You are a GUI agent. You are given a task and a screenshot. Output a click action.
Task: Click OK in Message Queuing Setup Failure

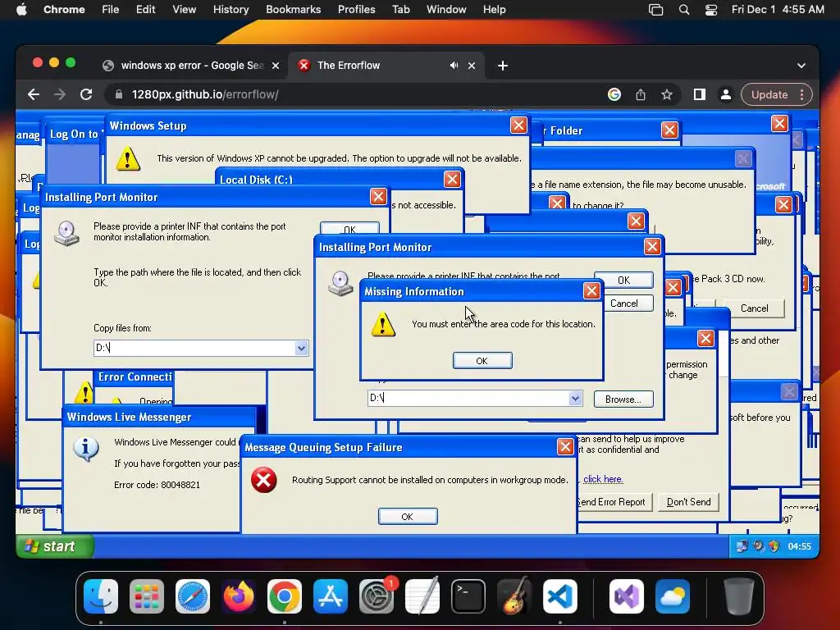tap(408, 517)
